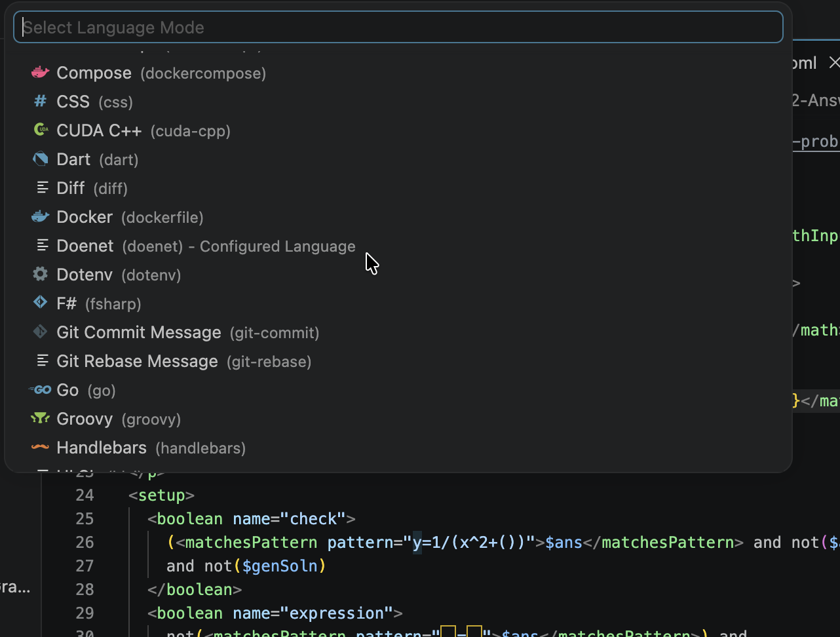This screenshot has height=637, width=840.
Task: Click the Docker whale icon
Action: (41, 217)
